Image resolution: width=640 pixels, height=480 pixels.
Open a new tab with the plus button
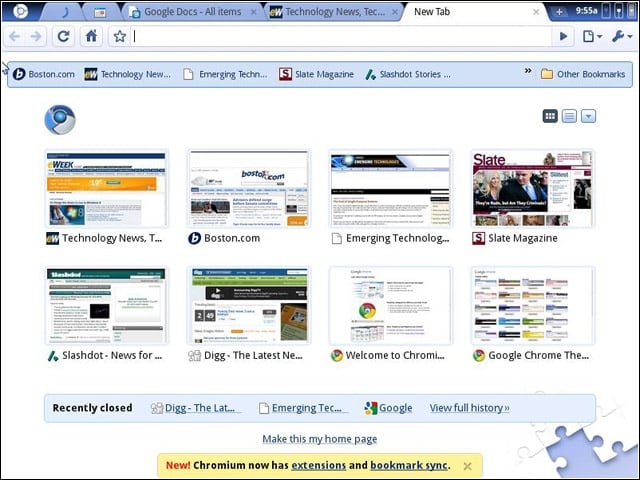click(559, 12)
